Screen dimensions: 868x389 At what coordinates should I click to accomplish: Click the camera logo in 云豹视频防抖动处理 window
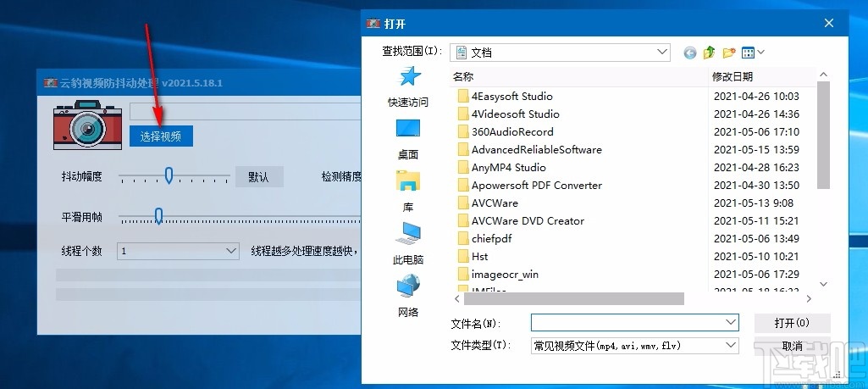pos(87,125)
